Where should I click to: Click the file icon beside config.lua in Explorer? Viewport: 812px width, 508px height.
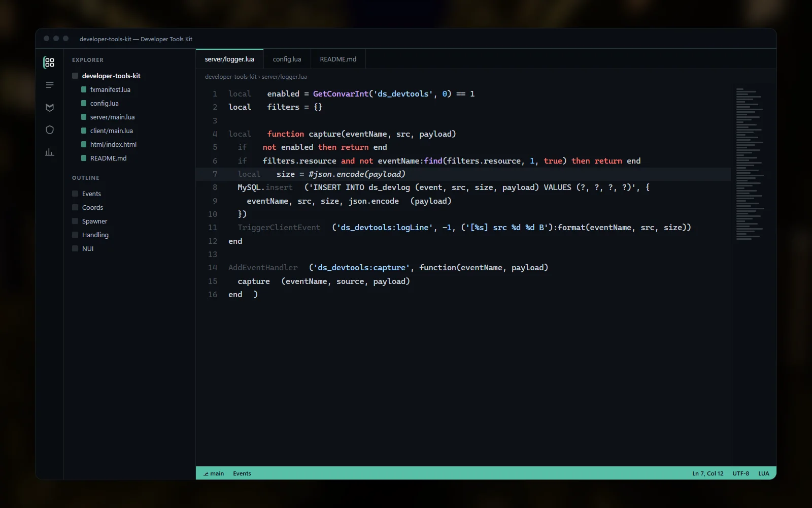click(84, 103)
